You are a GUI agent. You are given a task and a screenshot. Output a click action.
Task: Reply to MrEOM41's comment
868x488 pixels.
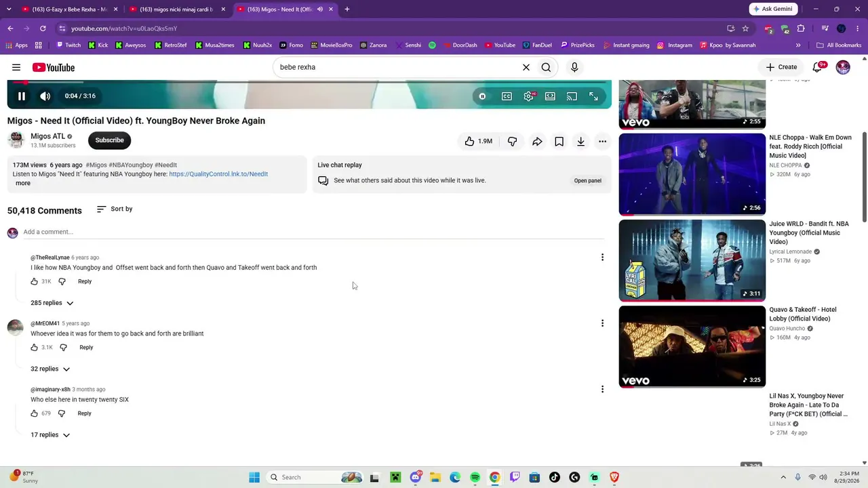(x=86, y=347)
